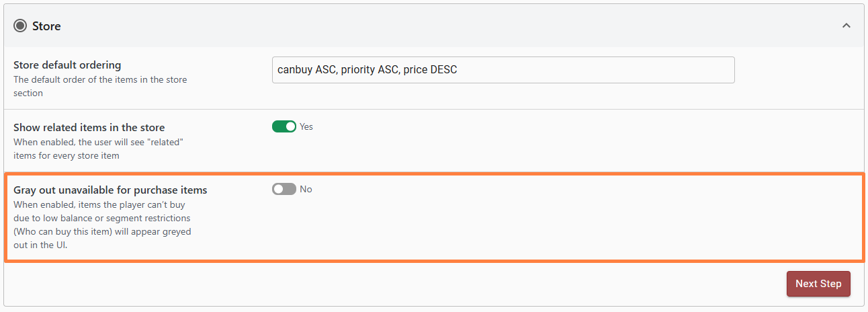Click the No label beside gray out toggle
868x312 pixels.
[306, 190]
